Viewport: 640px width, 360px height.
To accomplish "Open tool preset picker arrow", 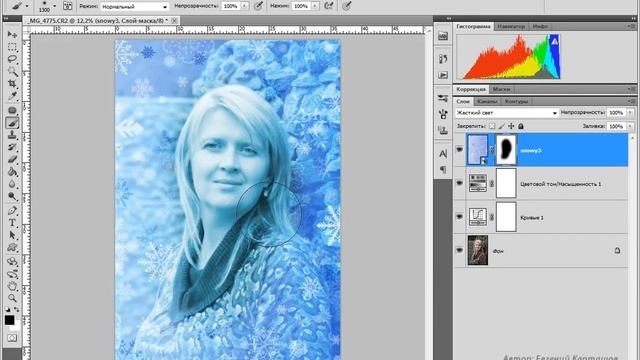I will click(27, 6).
